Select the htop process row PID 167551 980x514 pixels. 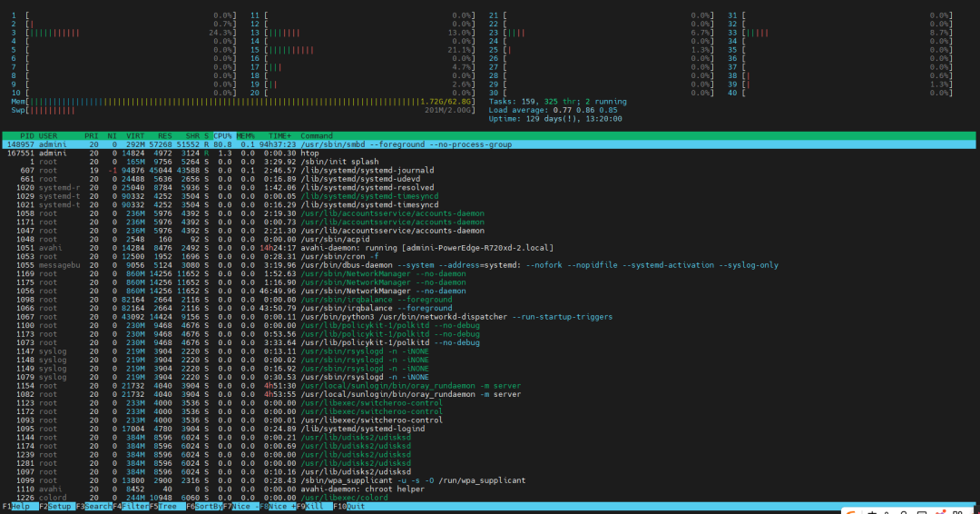[x=489, y=153]
